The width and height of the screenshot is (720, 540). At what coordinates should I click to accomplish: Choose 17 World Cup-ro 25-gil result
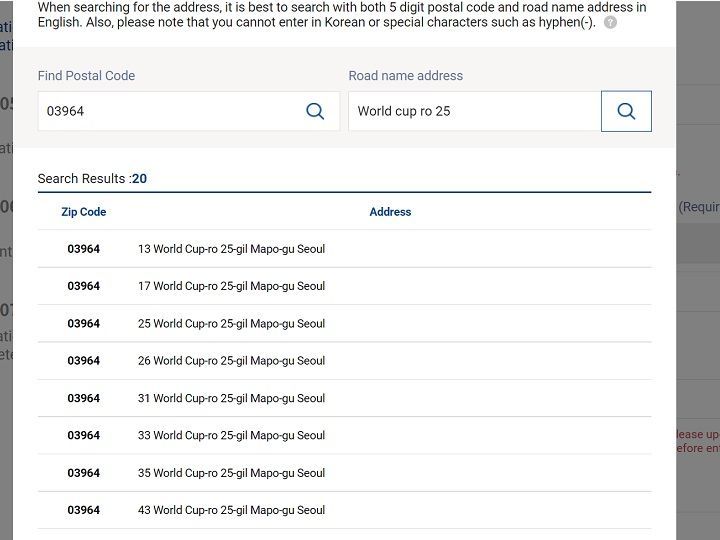click(x=231, y=286)
